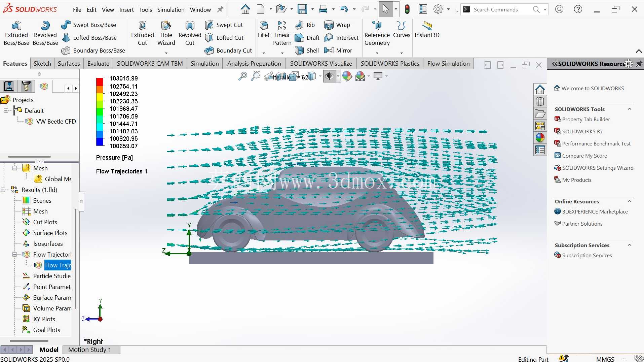Collapse the Flow Trajectories node
The width and height of the screenshot is (644, 362).
(x=14, y=254)
